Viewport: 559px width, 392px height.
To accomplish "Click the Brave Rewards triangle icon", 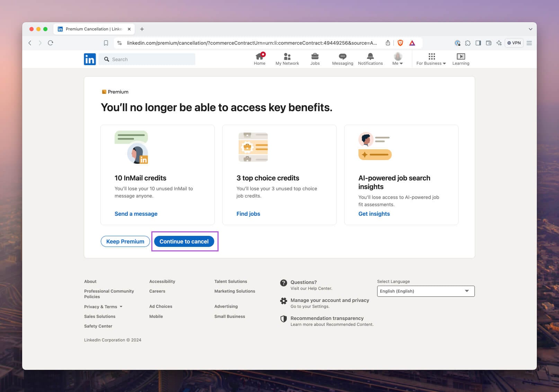I will click(x=412, y=43).
